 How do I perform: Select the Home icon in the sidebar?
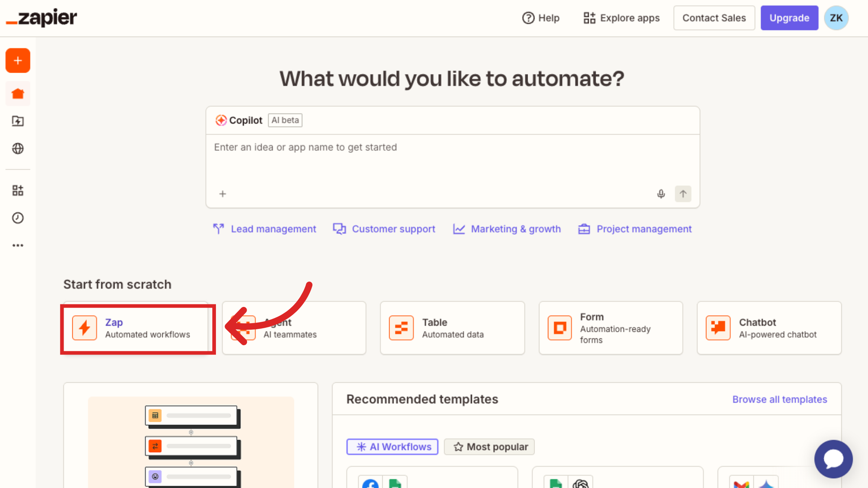tap(18, 93)
